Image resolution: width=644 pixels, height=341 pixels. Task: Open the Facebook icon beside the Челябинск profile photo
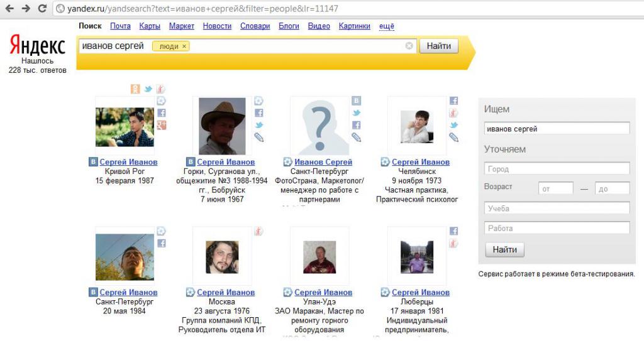coord(453,100)
